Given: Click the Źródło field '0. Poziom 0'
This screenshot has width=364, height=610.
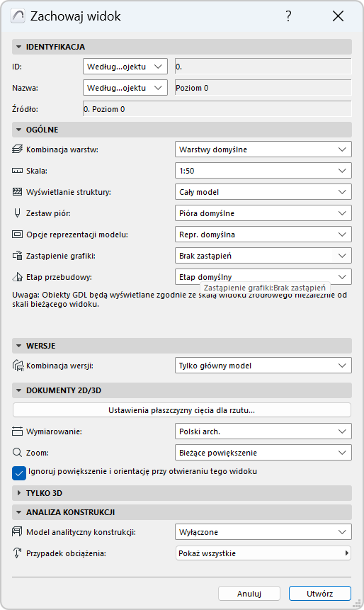Looking at the screenshot, I should tap(217, 109).
